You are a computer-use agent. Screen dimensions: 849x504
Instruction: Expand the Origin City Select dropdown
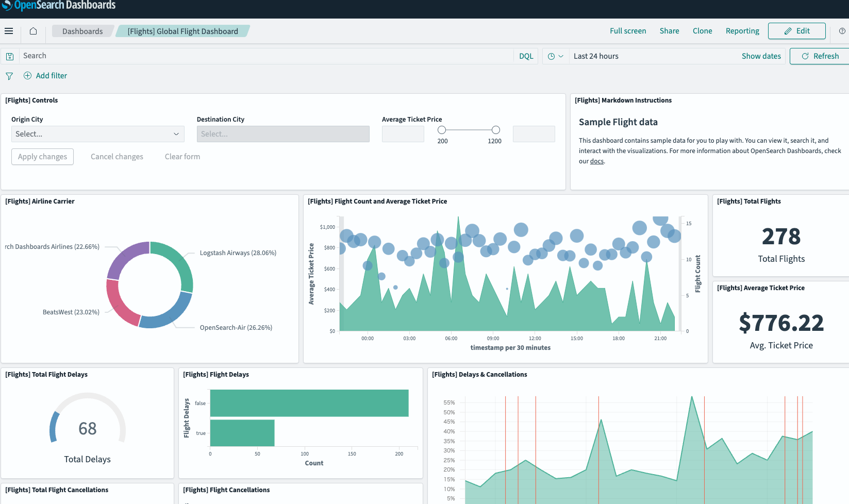[x=98, y=134]
